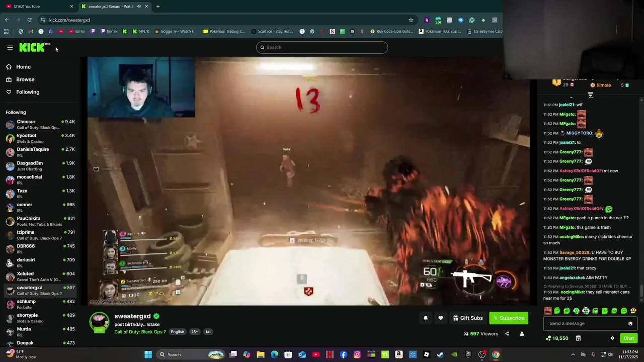644x362 pixels.
Task: Open the chat gifters leaderboard expander
Action: click(x=591, y=95)
